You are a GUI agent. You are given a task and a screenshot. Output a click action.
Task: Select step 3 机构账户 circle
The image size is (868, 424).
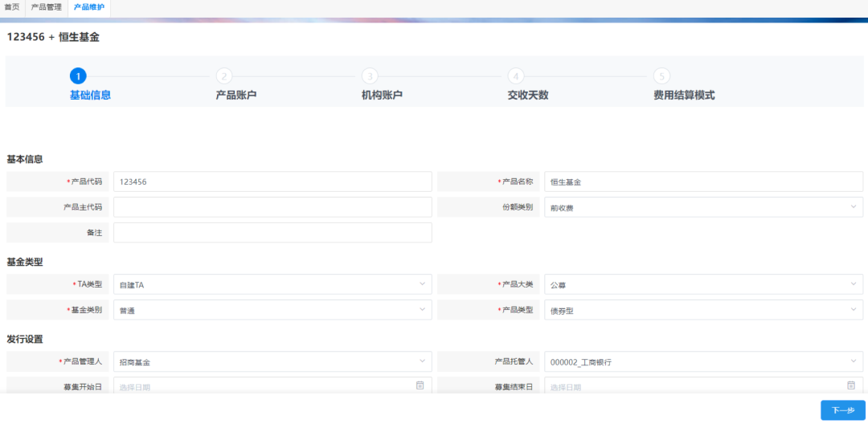(x=370, y=76)
